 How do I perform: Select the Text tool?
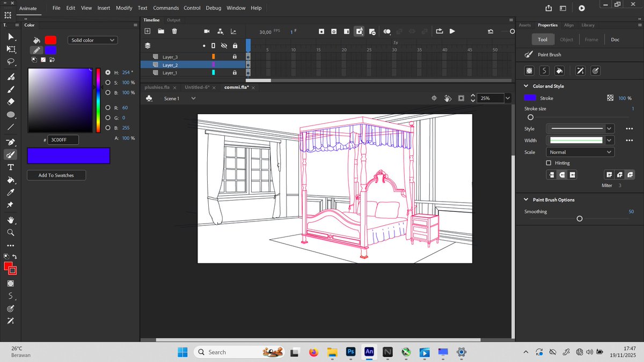[11, 167]
